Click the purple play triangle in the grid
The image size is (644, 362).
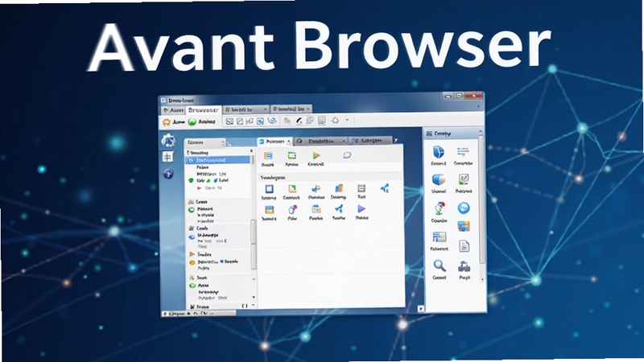[361, 209]
